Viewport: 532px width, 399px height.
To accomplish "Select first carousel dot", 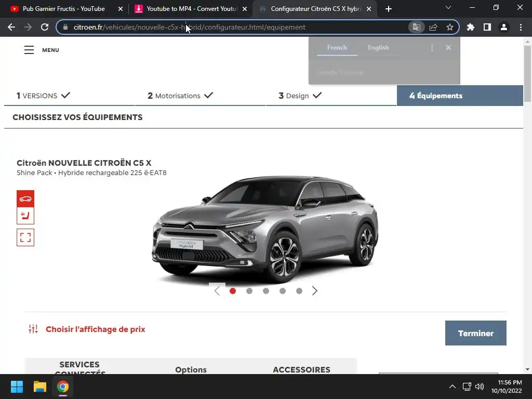I will pyautogui.click(x=233, y=291).
